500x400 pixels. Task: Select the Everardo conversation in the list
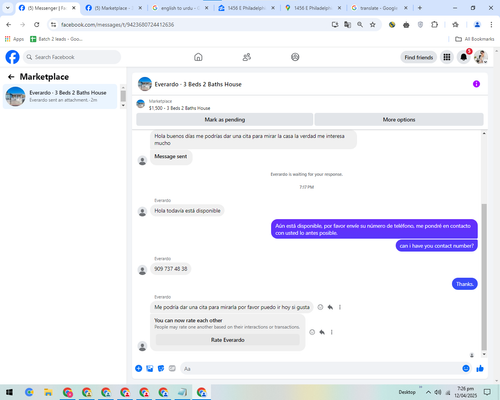[x=60, y=96]
